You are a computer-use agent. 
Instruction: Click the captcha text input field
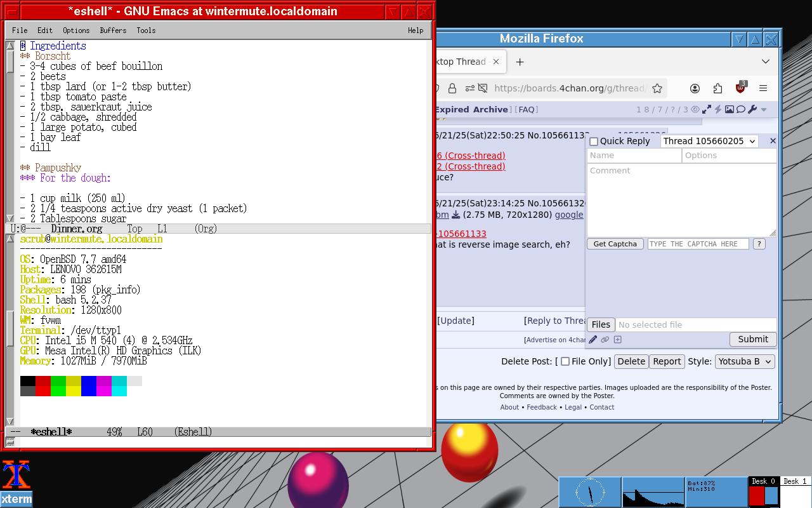698,244
